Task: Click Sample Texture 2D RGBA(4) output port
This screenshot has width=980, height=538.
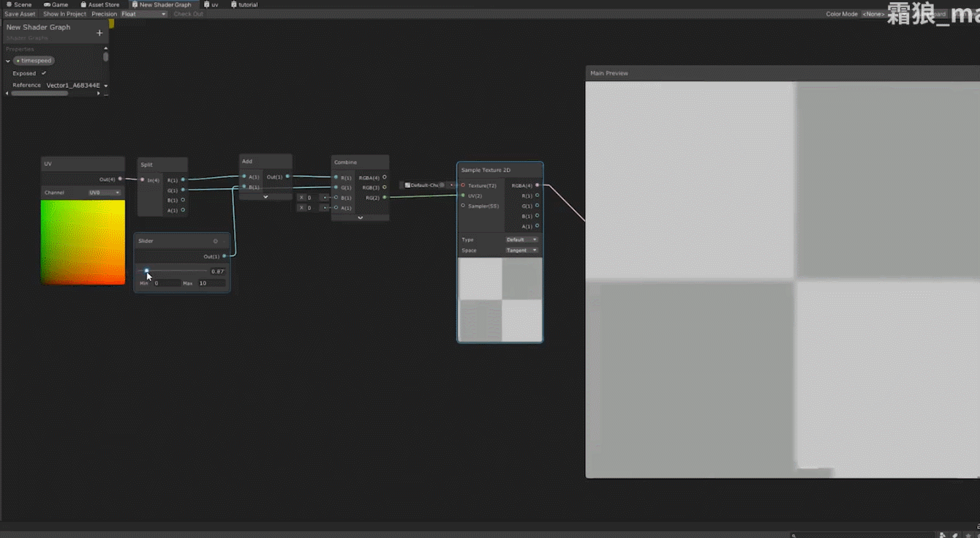Action: (x=537, y=185)
